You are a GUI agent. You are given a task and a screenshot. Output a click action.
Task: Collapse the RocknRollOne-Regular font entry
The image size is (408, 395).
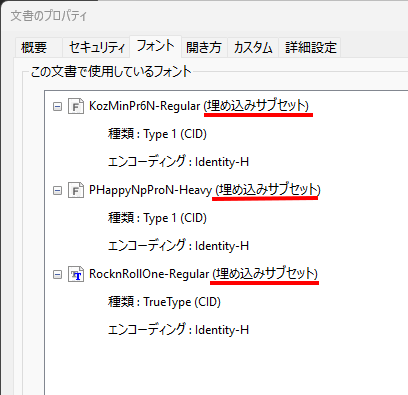(x=57, y=275)
